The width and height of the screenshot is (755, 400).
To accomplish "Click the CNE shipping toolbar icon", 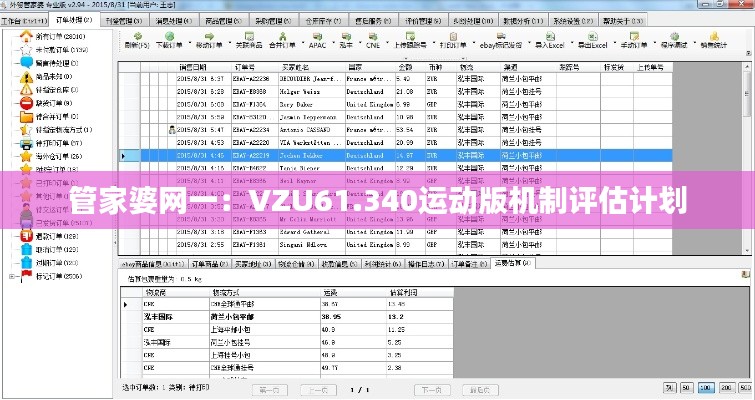I will click(x=372, y=36).
